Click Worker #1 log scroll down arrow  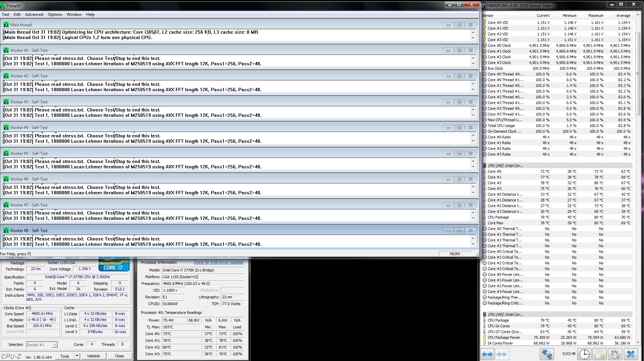[x=473, y=64]
